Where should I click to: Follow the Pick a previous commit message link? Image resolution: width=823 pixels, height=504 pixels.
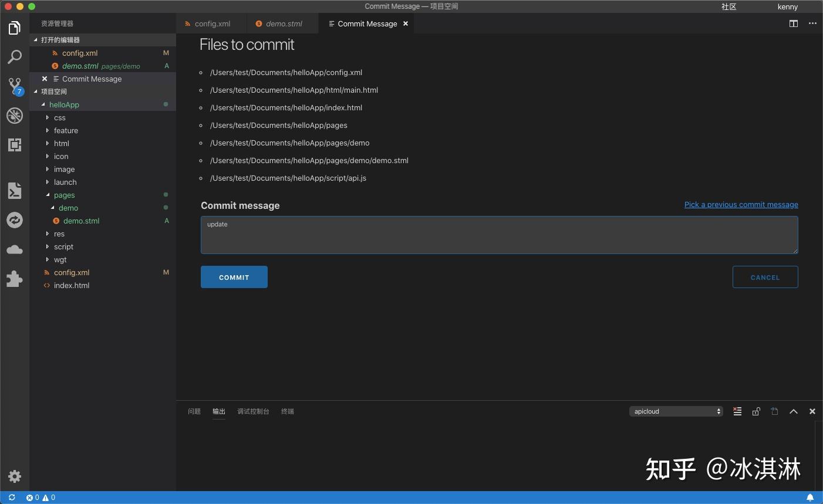click(x=741, y=204)
